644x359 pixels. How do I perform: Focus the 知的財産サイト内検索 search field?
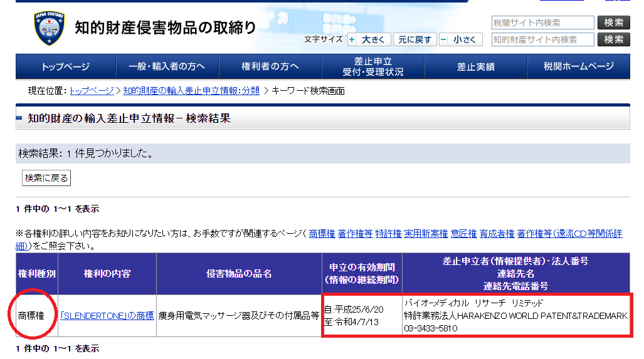pos(542,40)
